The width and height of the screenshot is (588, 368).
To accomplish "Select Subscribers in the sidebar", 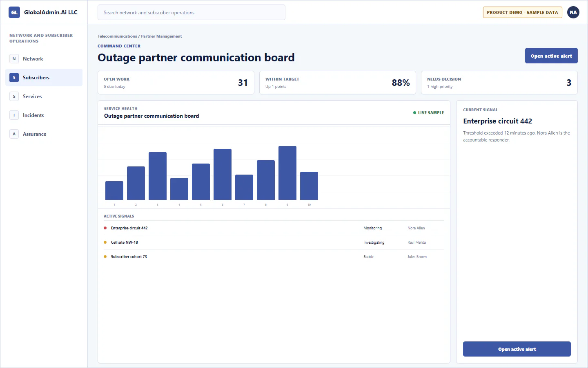I will pyautogui.click(x=44, y=78).
